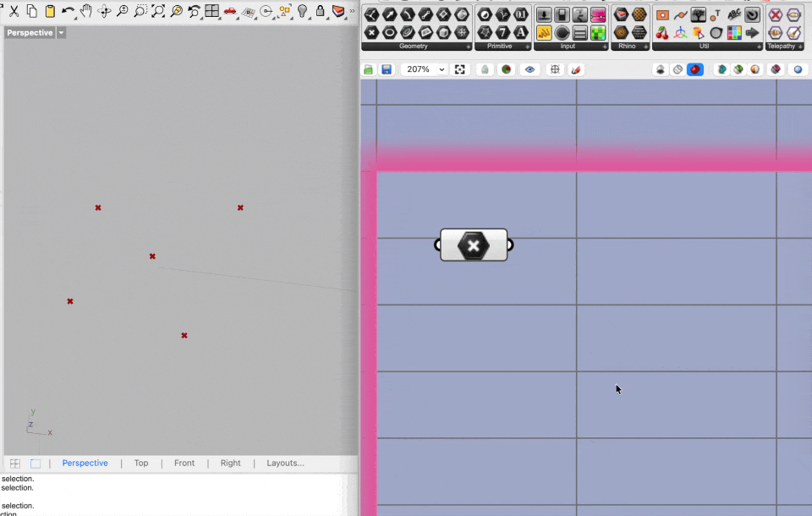Screen dimensions: 812x516
Task: Switch to the Top viewport tab
Action: point(141,464)
